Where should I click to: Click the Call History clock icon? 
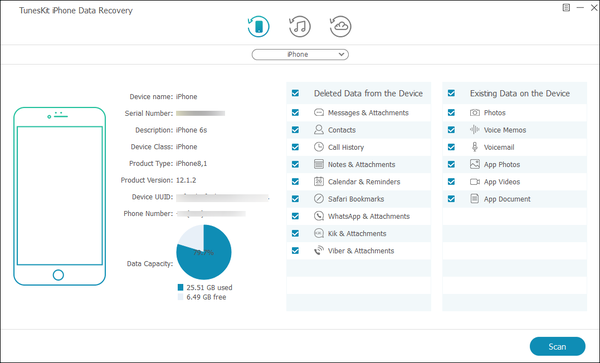coord(319,147)
